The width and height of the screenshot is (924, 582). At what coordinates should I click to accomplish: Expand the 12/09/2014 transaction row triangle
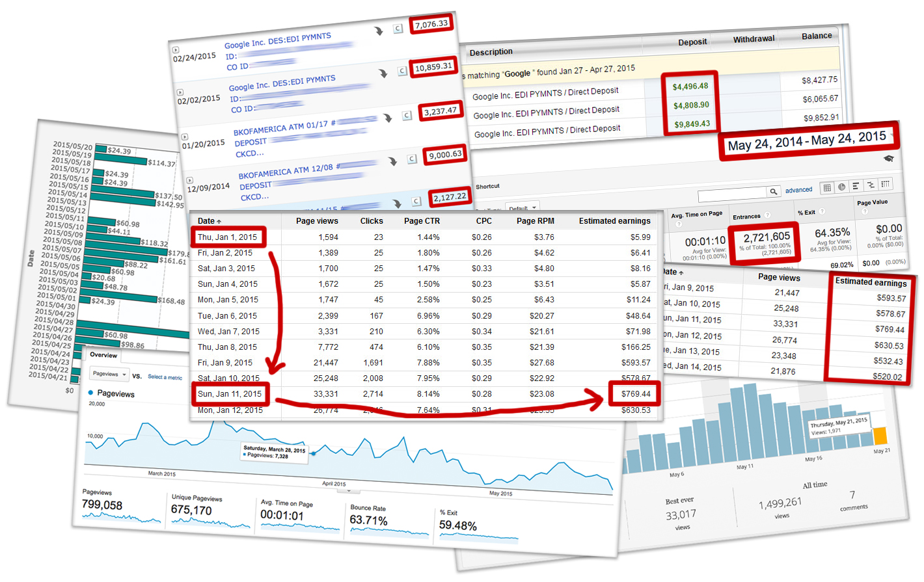click(190, 179)
